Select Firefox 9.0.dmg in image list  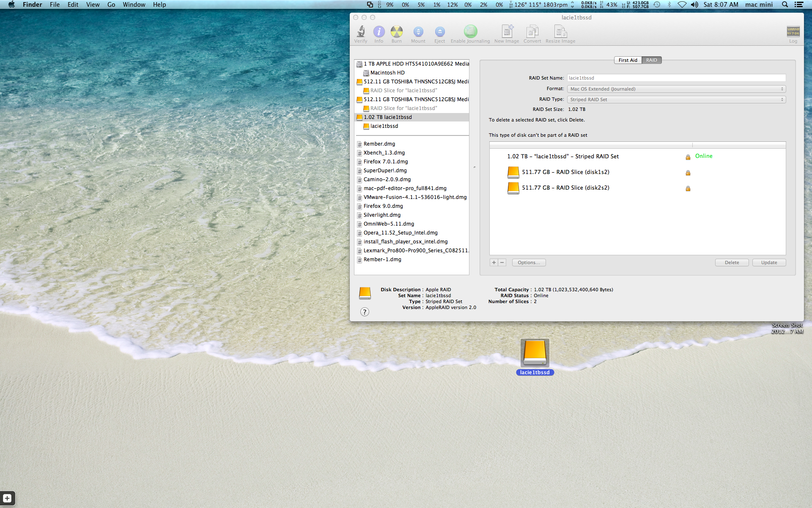pyautogui.click(x=383, y=206)
